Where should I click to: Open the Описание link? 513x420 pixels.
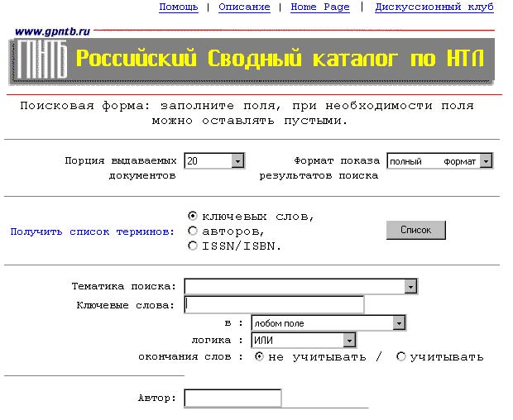pyautogui.click(x=244, y=7)
